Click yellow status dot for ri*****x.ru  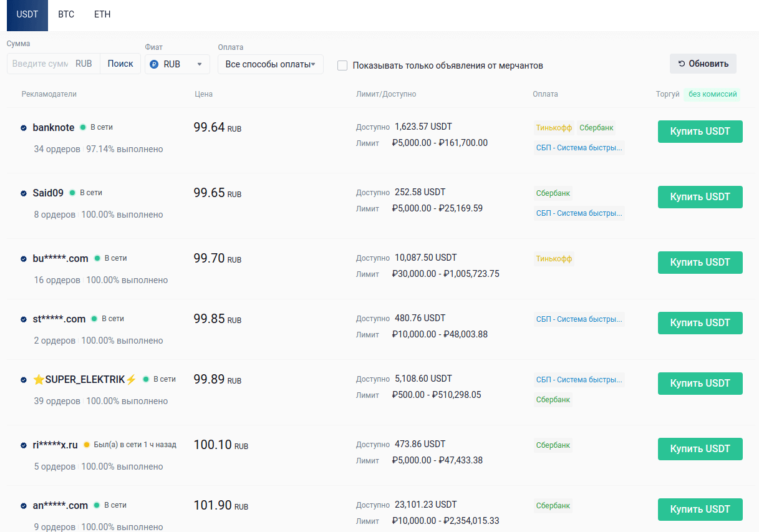coord(86,445)
